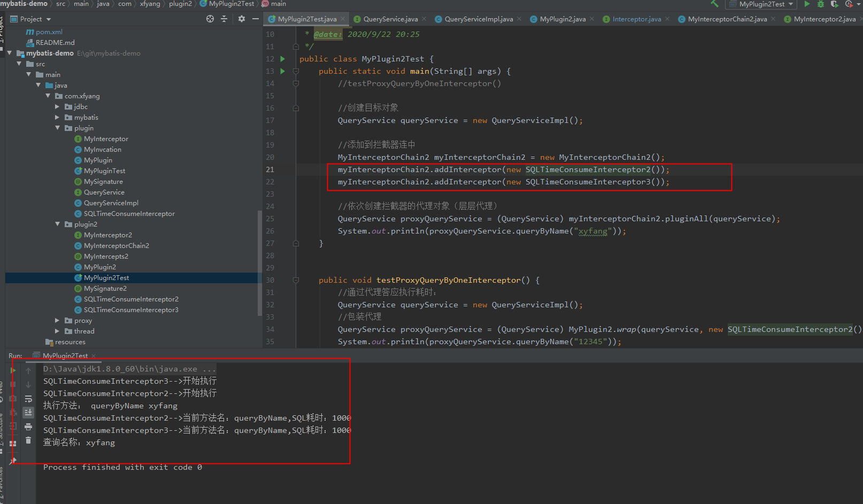Expand the proxy package folder
This screenshot has height=504, width=863.
(x=57, y=321)
